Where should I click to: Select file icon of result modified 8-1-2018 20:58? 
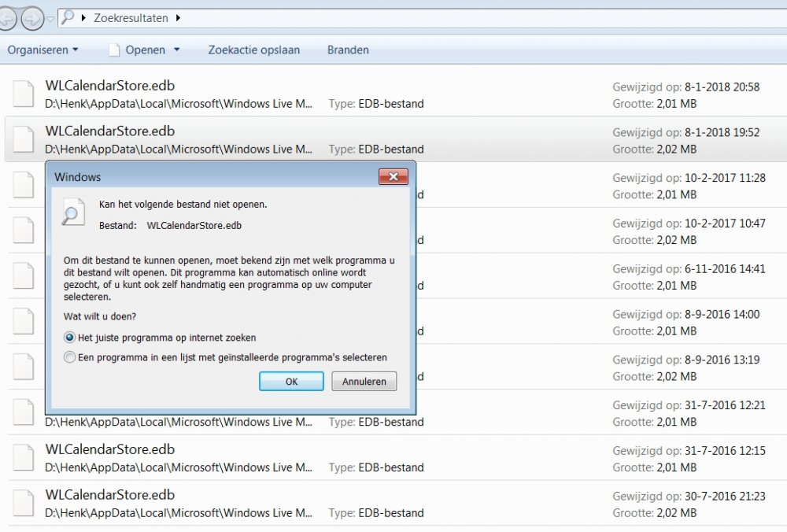(x=24, y=94)
